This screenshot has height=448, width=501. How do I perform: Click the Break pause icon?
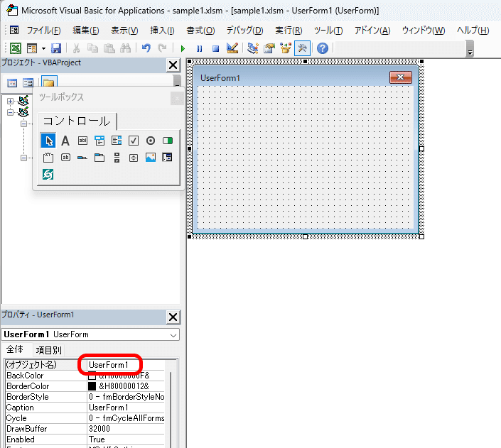[199, 48]
